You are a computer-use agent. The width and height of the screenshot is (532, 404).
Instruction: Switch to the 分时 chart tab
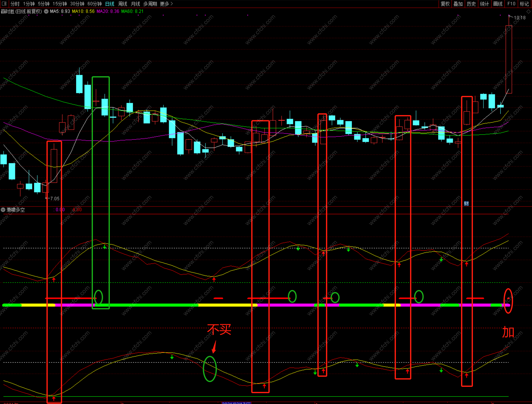tap(15, 4)
